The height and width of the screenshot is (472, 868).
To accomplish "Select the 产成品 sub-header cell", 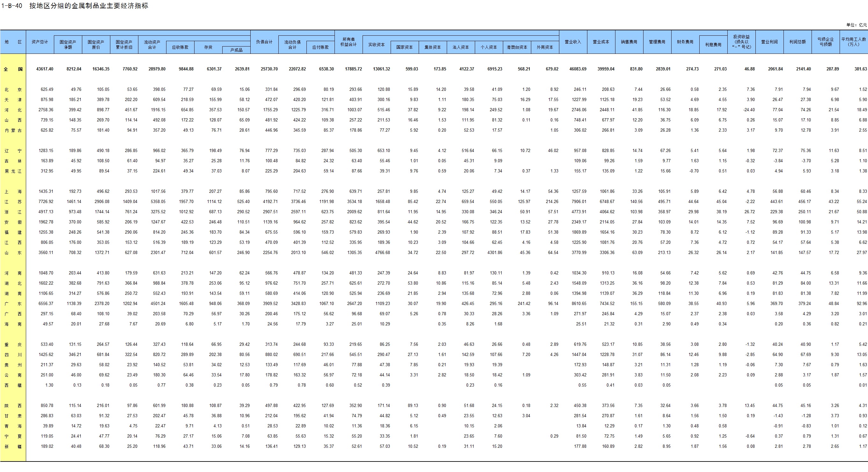I will [236, 50].
